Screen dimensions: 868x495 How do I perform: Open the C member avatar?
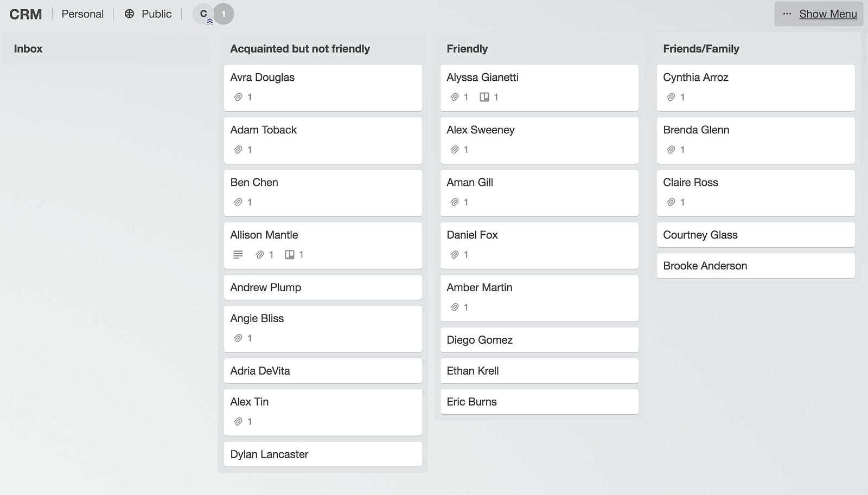click(203, 14)
